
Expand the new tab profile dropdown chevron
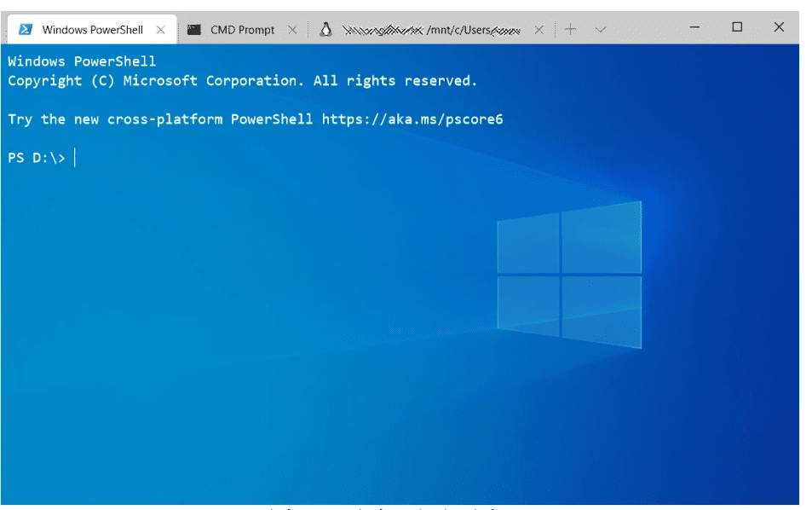pos(600,30)
